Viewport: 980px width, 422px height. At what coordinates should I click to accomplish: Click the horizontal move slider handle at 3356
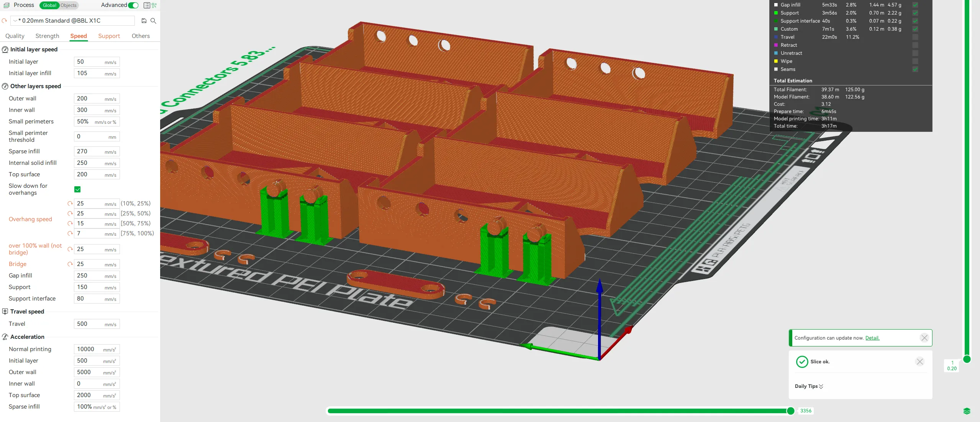[x=790, y=411]
